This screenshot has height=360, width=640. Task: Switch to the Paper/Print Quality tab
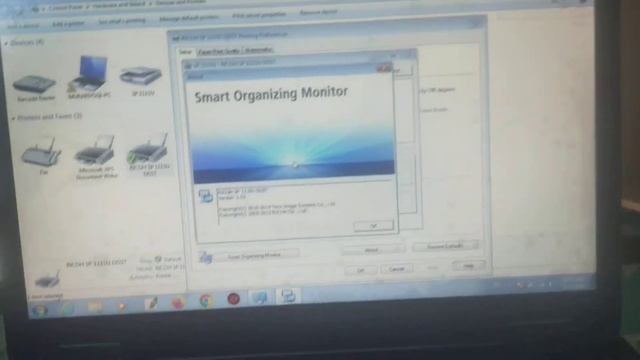pyautogui.click(x=219, y=51)
